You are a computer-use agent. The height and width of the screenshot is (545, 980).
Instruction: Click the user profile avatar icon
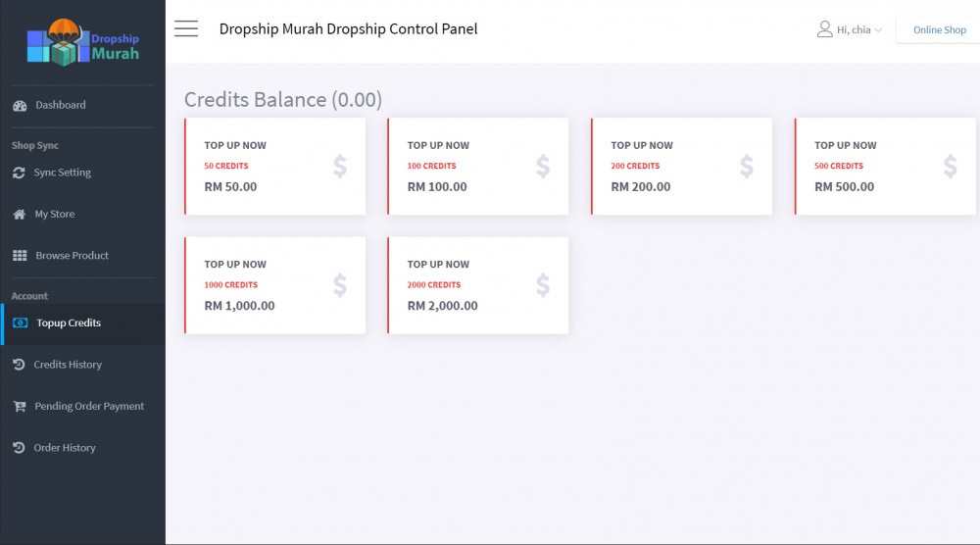[x=824, y=29]
